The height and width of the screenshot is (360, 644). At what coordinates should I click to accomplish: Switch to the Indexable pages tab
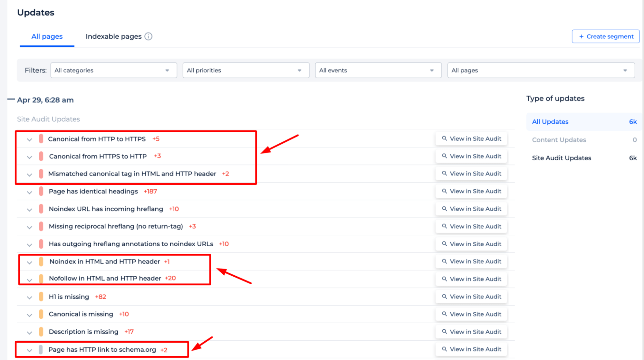[118, 36]
